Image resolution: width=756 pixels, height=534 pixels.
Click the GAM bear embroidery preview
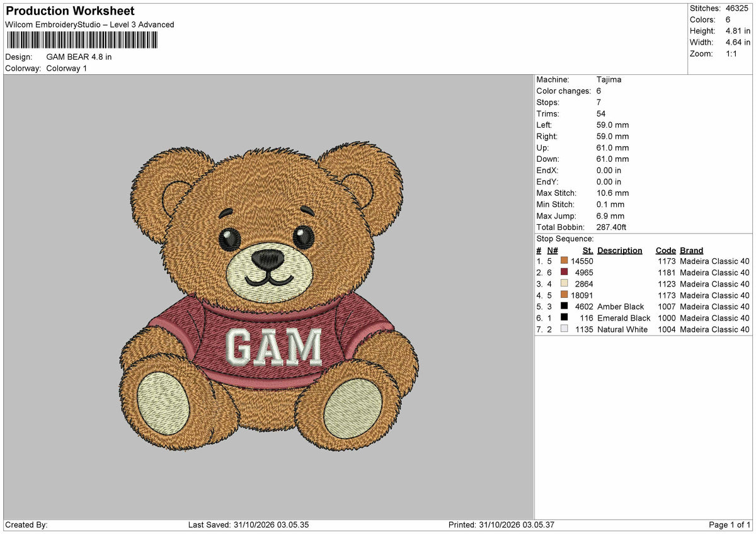269,296
